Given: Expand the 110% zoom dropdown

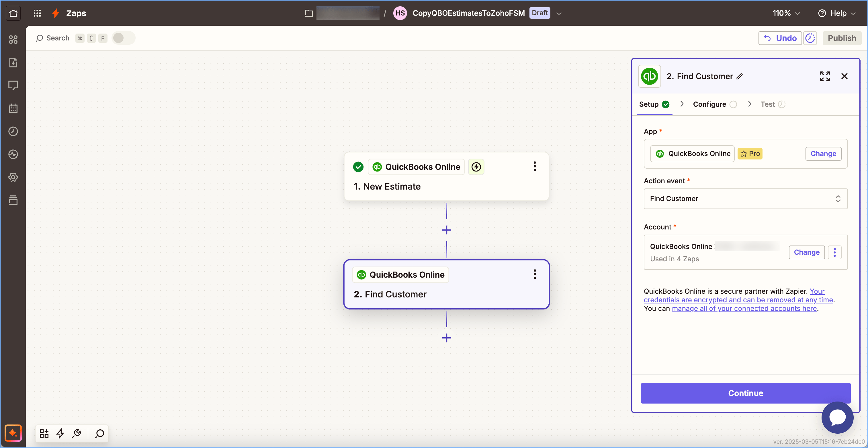Looking at the screenshot, I should 786,13.
